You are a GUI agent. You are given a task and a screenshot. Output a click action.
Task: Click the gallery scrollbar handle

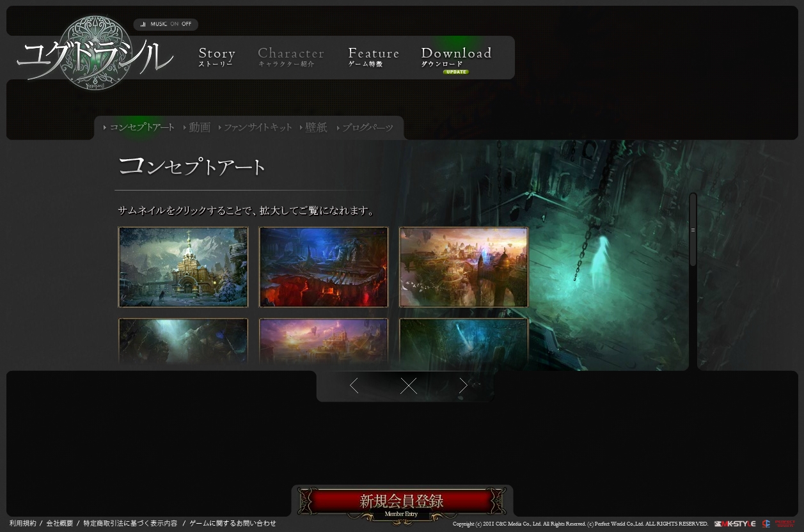693,230
